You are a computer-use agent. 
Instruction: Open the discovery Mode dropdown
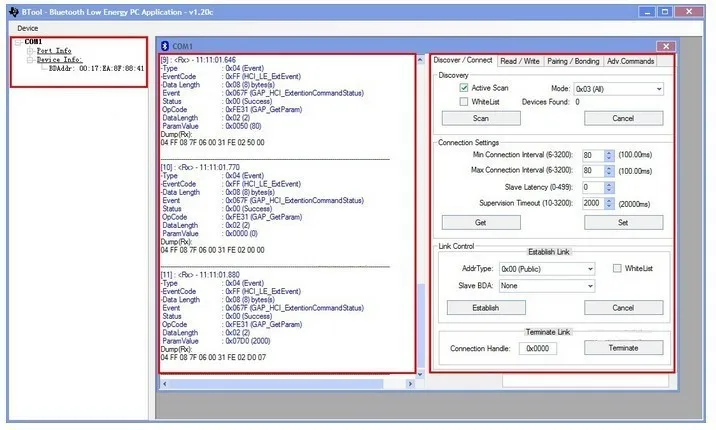point(618,89)
